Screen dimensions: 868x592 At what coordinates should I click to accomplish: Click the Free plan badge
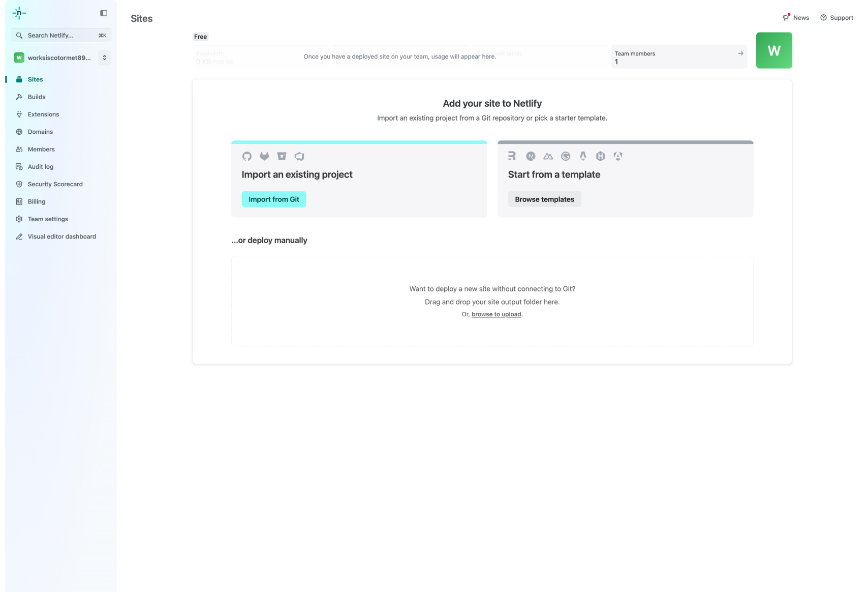200,37
